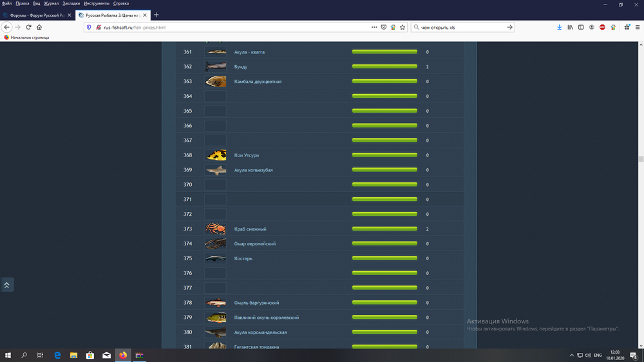Image resolution: width=644 pixels, height=362 pixels.
Task: Open Mail app from taskbar
Action: coord(106,355)
